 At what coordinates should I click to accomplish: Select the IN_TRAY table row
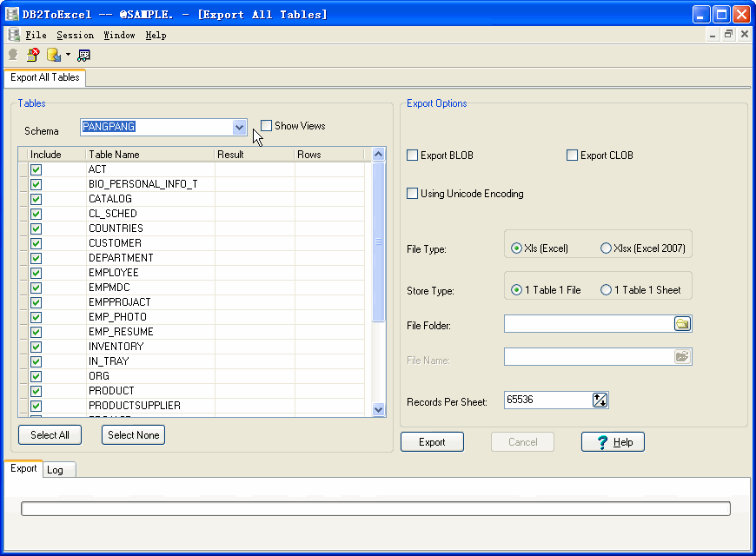pyautogui.click(x=191, y=361)
